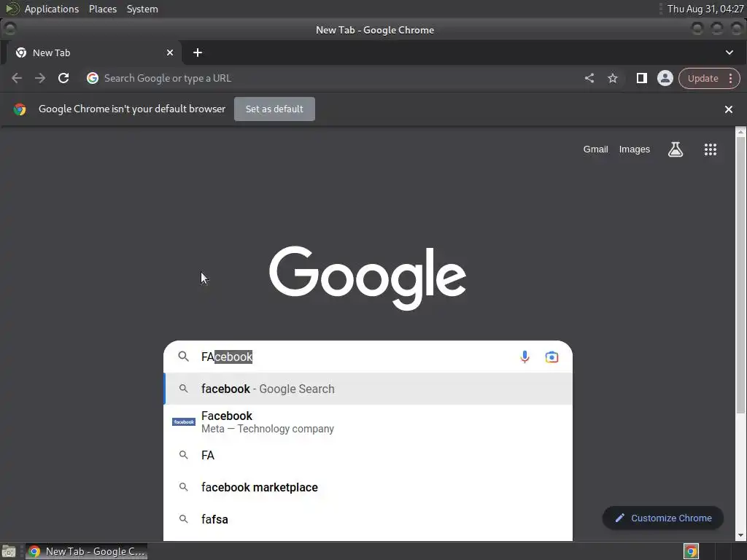Click Chrome icon in bottom-right tray
This screenshot has width=747, height=560.
pos(691,551)
